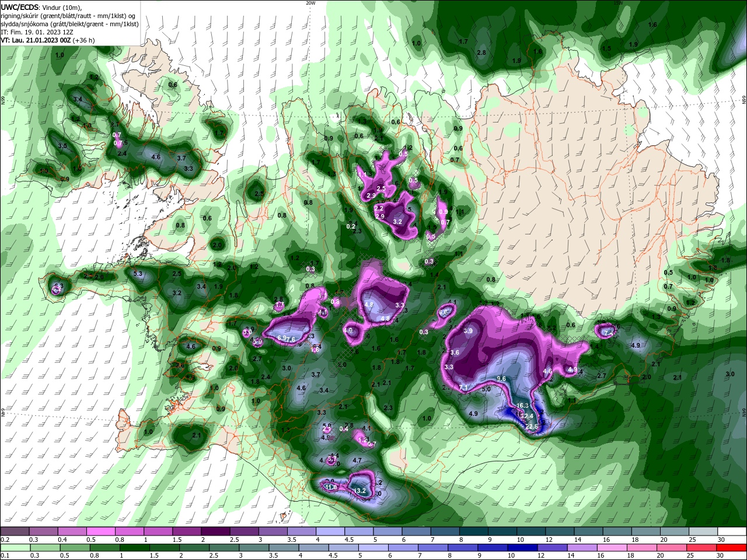Click the UWC/ECDS title in the header box
Image resolution: width=747 pixels, height=560 pixels.
coord(20,7)
